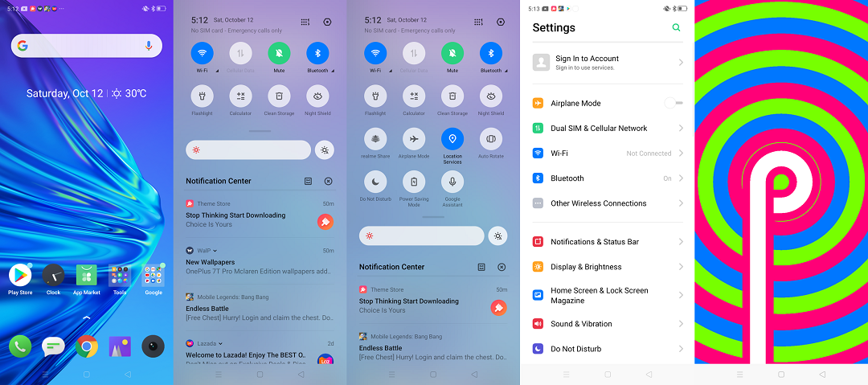The height and width of the screenshot is (385, 868).
Task: Turn on the Power Saving Mode tile
Action: click(x=414, y=182)
